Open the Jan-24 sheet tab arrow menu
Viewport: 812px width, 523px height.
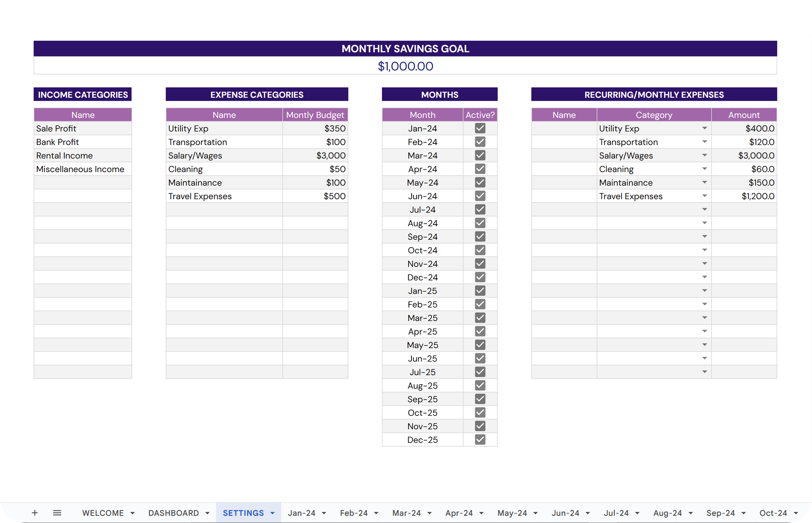[x=324, y=513]
